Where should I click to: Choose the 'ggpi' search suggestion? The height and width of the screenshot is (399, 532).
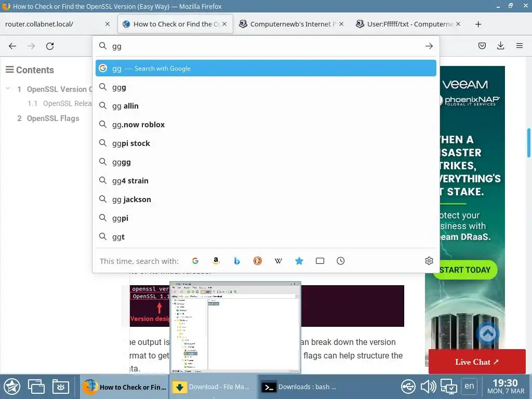[x=266, y=218]
